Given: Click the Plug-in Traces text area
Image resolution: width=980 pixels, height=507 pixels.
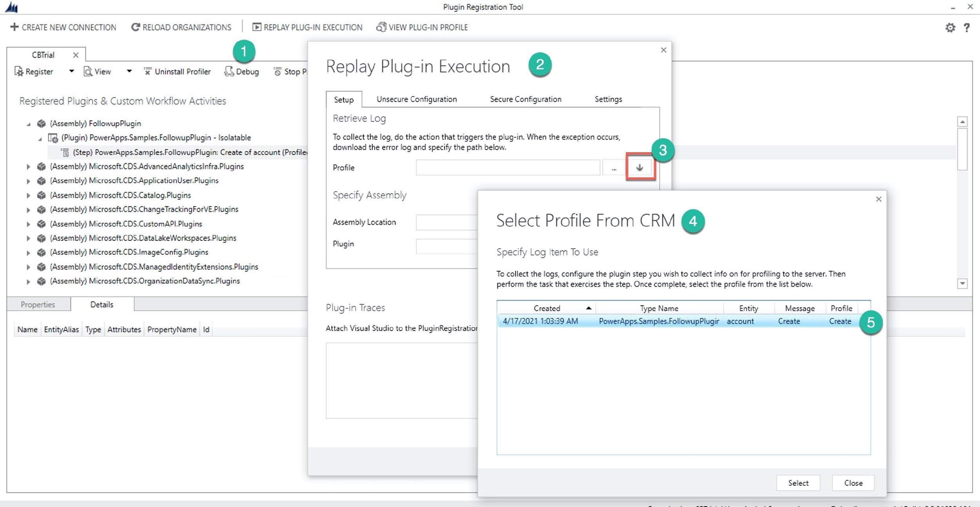Looking at the screenshot, I should coord(402,380).
